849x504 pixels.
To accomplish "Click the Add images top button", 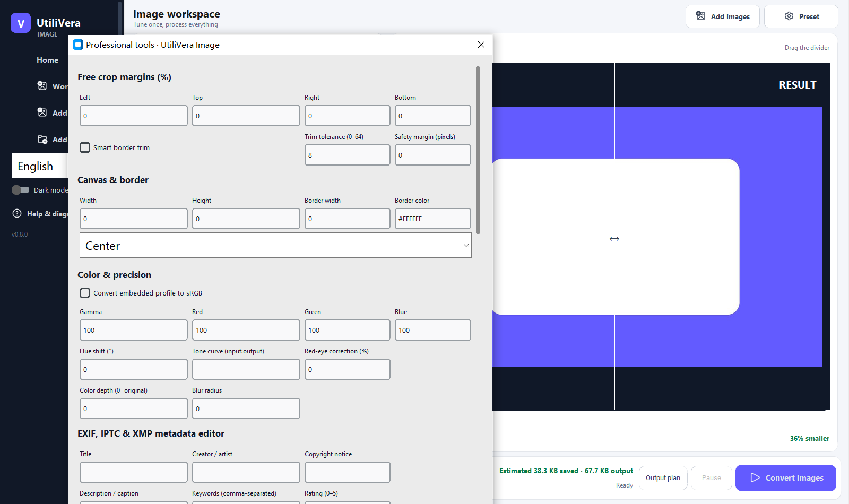I will click(x=723, y=16).
